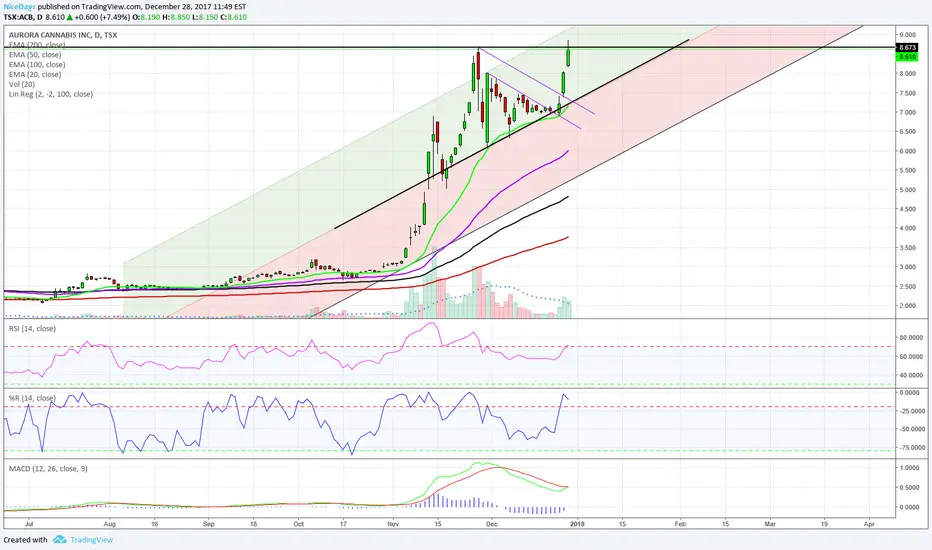Click the %R (14, close) pane label
Image resolution: width=932 pixels, height=550 pixels.
(x=32, y=398)
